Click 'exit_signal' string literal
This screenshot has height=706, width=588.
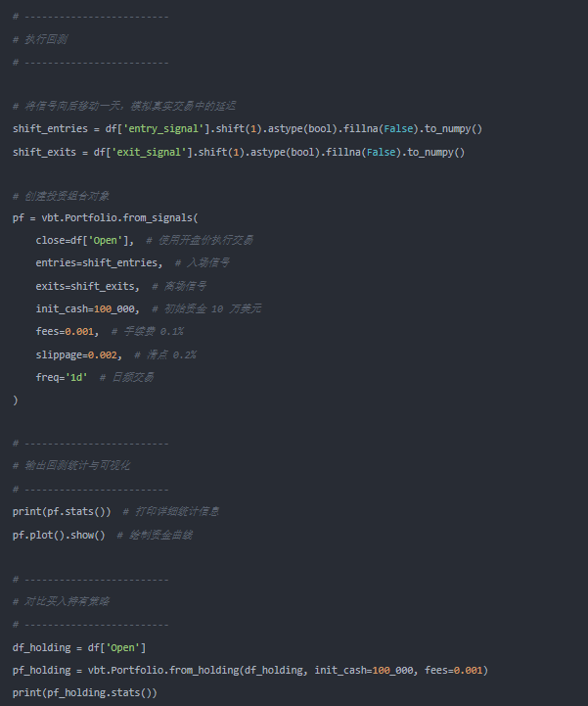coord(149,152)
